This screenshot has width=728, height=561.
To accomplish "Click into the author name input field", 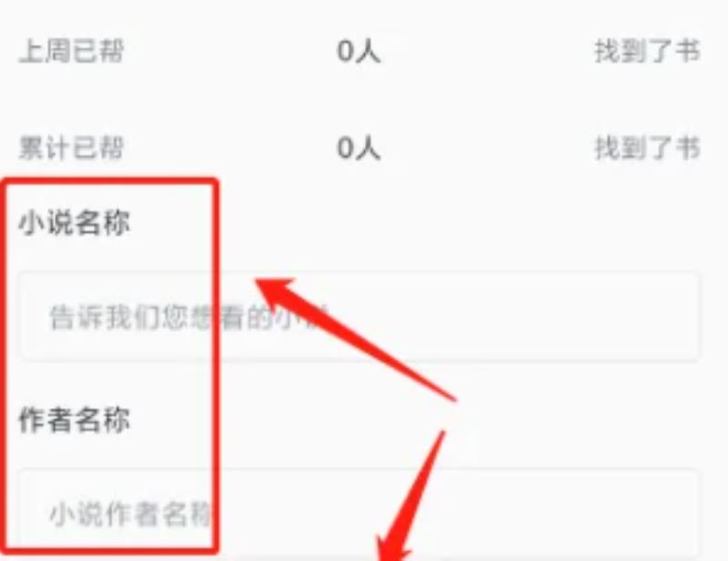I will point(359,513).
